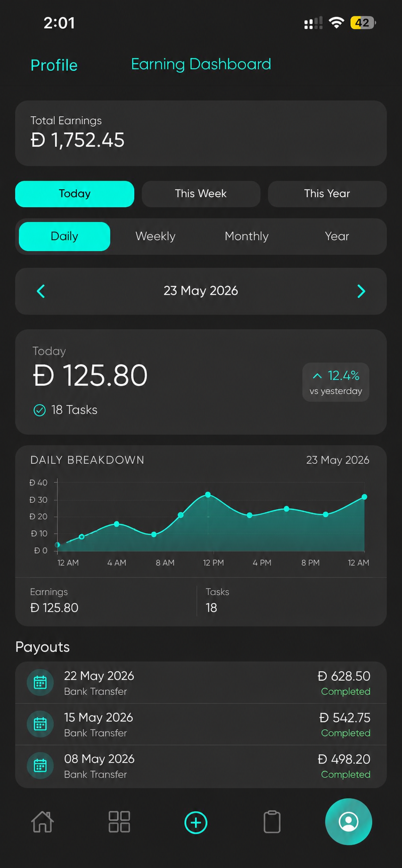402x868 pixels.
Task: Open the 08 May 2026 payout row
Action: (x=201, y=766)
